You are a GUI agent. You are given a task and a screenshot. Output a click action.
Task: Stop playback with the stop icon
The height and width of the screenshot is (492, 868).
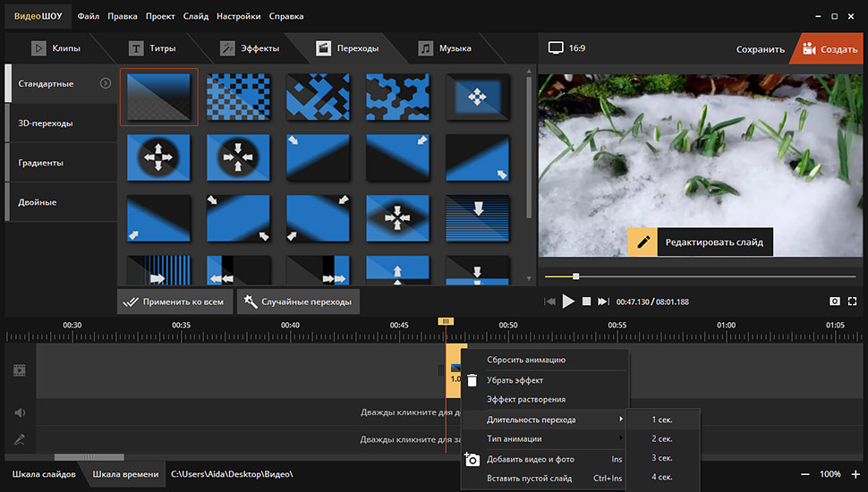tap(586, 301)
